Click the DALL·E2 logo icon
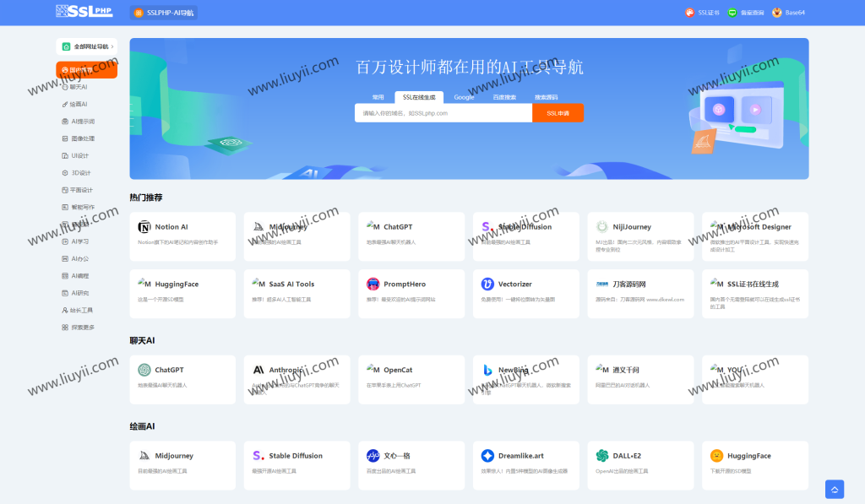This screenshot has height=504, width=865. pyautogui.click(x=602, y=456)
